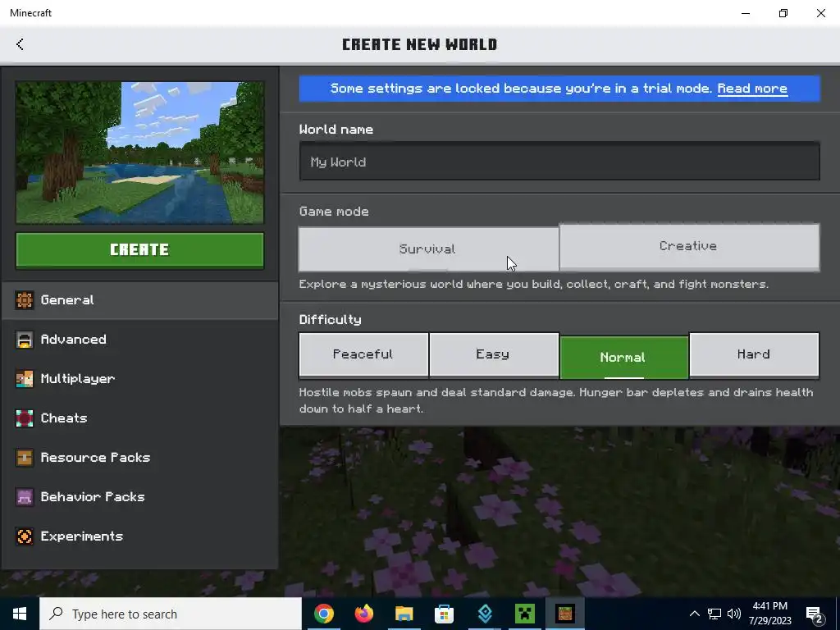Open File Explorer from the taskbar
Image resolution: width=840 pixels, height=630 pixels.
pyautogui.click(x=404, y=614)
